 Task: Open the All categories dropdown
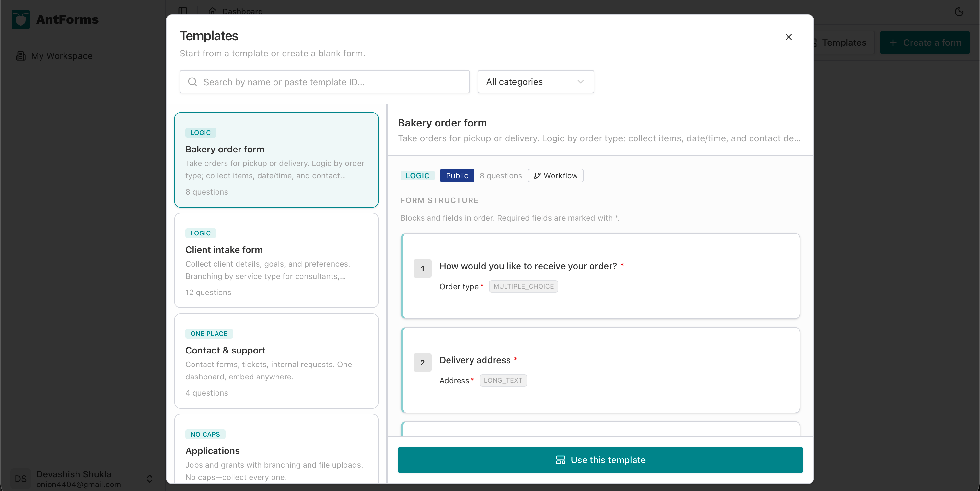coord(535,82)
